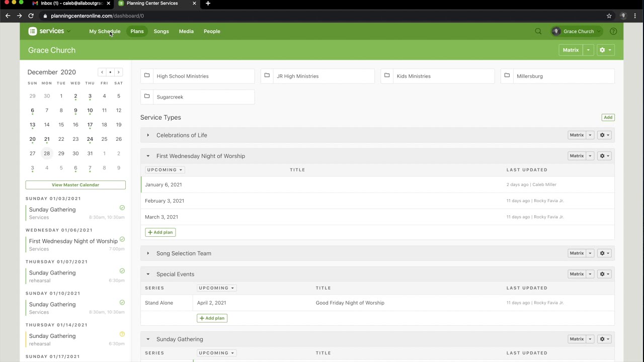The image size is (644, 362).
Task: Open header Matrix dropdown arrow
Action: click(588, 50)
